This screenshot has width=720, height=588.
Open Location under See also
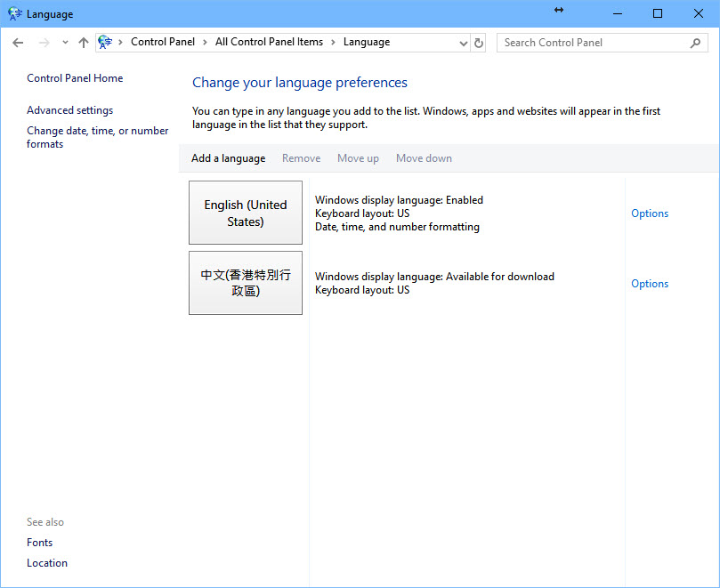pyautogui.click(x=47, y=563)
